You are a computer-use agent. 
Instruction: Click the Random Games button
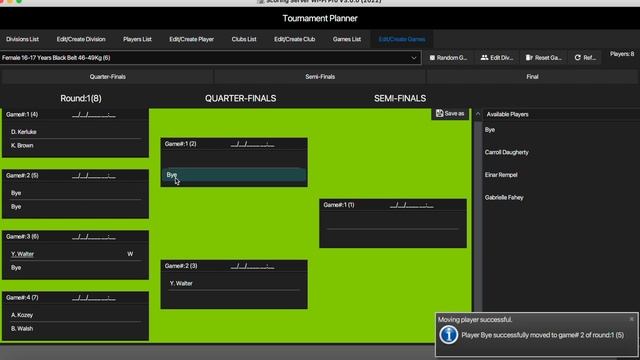coord(448,58)
